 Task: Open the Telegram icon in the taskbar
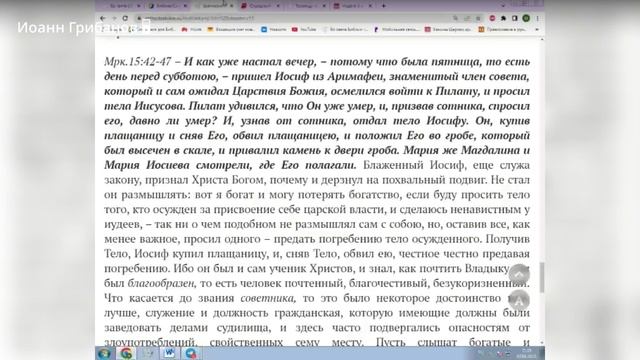tap(191, 353)
